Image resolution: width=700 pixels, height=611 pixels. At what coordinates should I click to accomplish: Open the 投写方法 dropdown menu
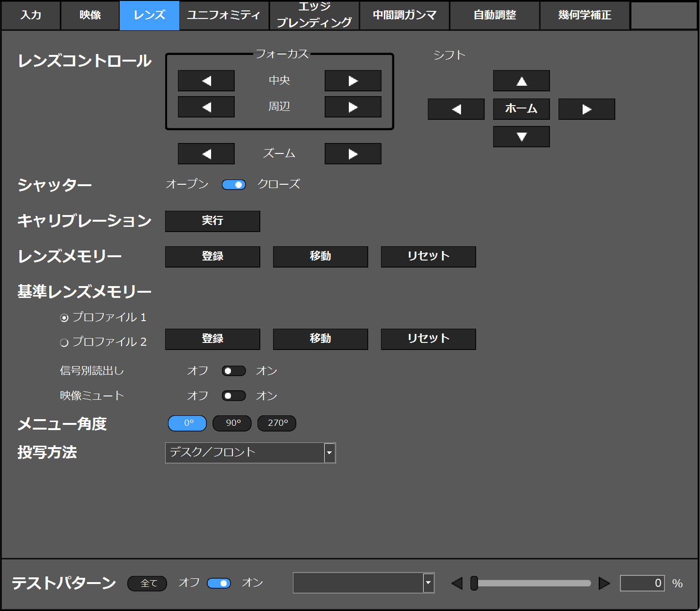pos(329,453)
